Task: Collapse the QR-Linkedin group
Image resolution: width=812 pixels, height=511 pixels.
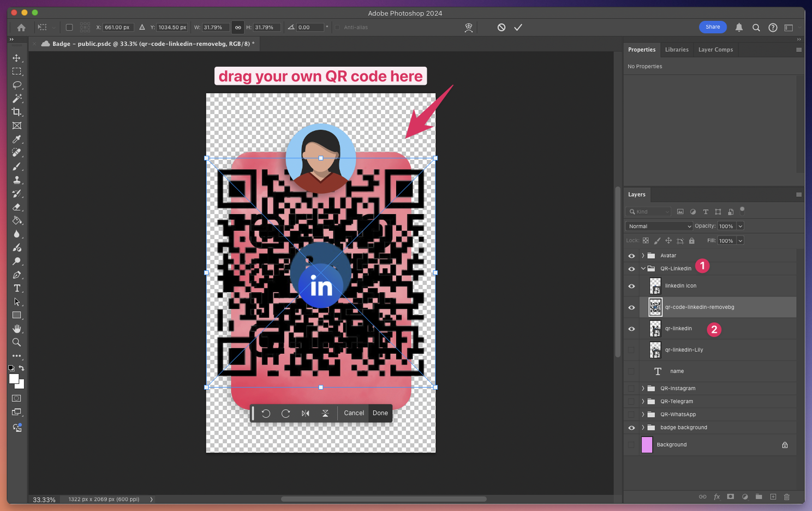Action: (x=643, y=269)
